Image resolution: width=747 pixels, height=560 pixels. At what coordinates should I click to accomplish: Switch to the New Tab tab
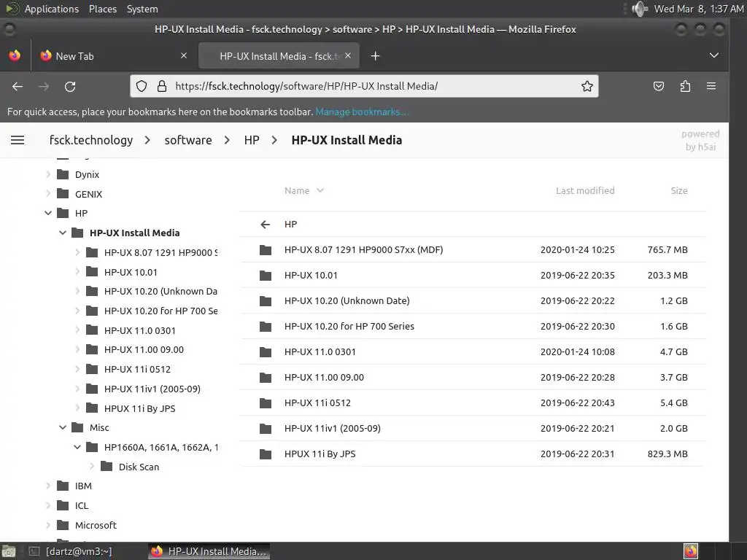pyautogui.click(x=115, y=55)
